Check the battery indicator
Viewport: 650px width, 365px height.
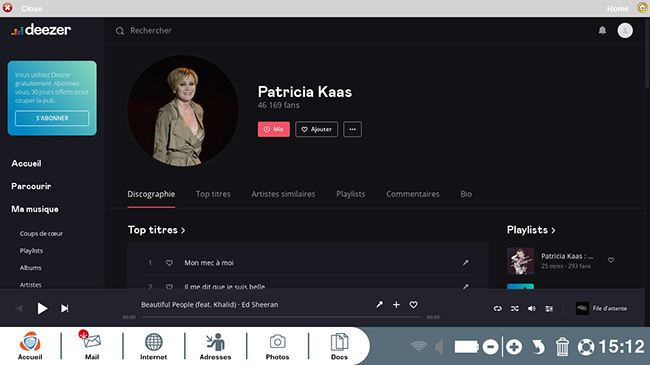(x=466, y=347)
